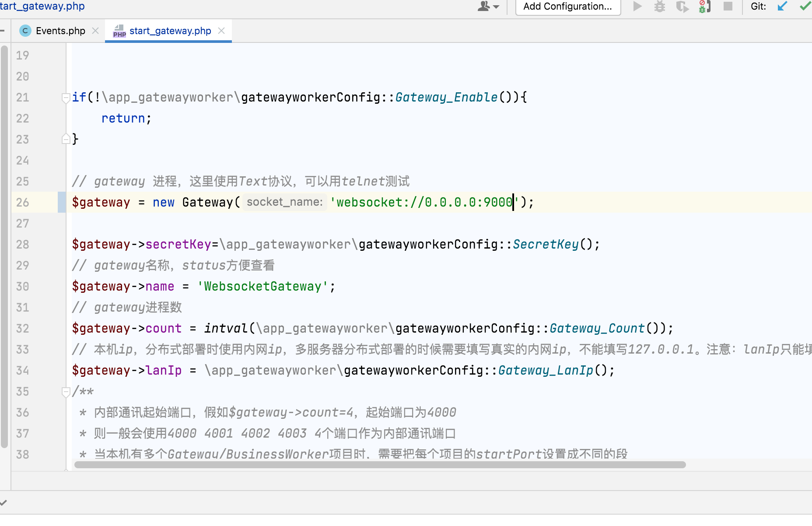The image size is (812, 526).
Task: Click the name property on line 30
Action: click(x=160, y=286)
